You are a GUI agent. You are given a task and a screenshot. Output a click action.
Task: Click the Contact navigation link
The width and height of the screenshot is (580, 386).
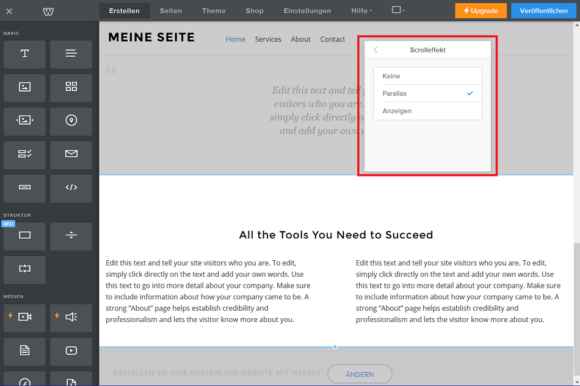point(332,39)
